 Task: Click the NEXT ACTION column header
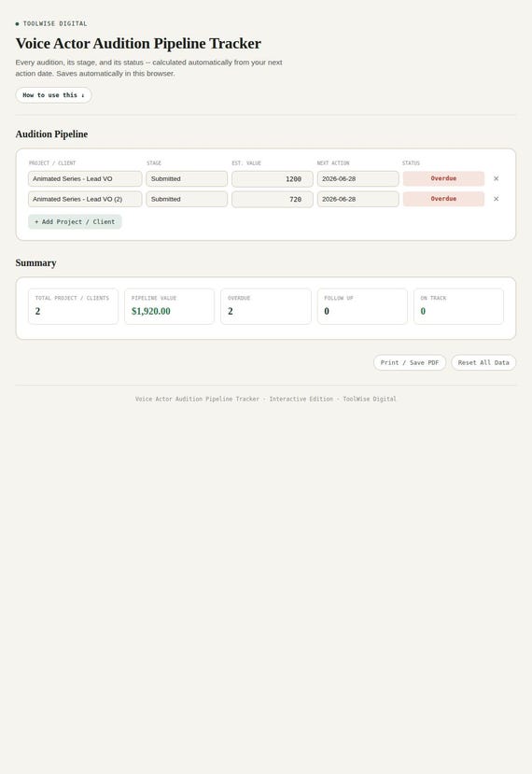click(x=333, y=162)
